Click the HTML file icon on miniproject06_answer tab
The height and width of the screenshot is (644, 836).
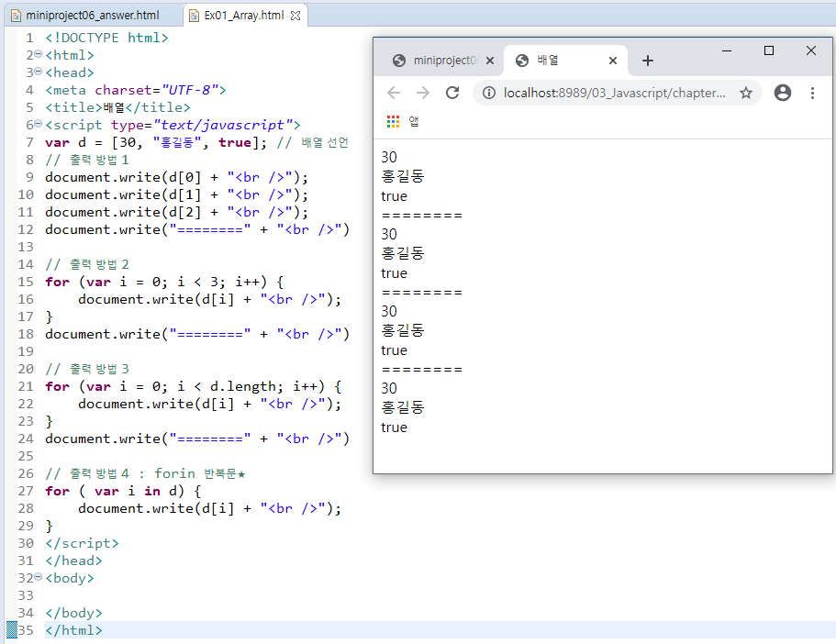point(16,16)
